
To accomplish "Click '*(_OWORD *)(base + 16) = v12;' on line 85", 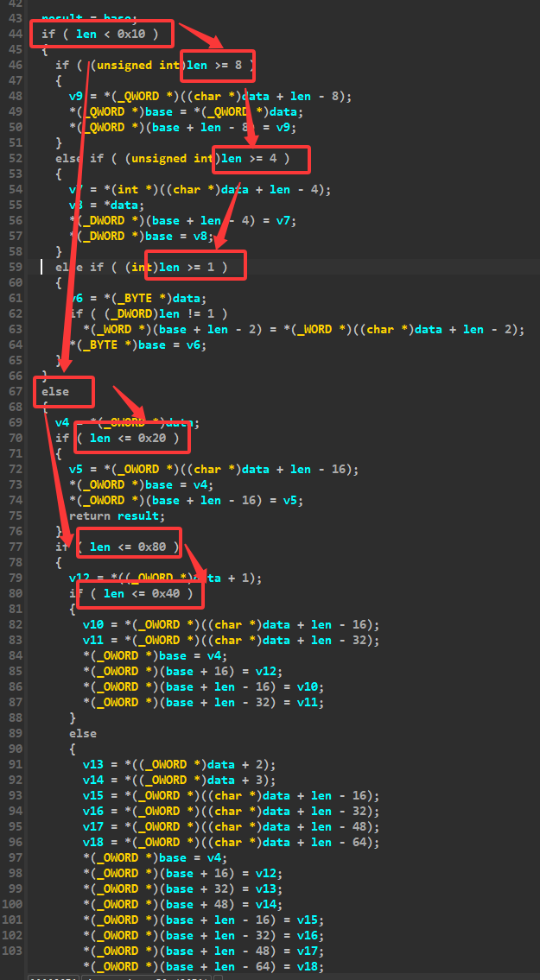I will coord(182,671).
